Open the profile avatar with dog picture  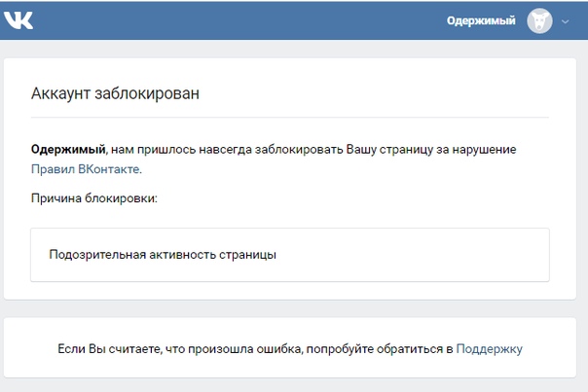pyautogui.click(x=539, y=21)
